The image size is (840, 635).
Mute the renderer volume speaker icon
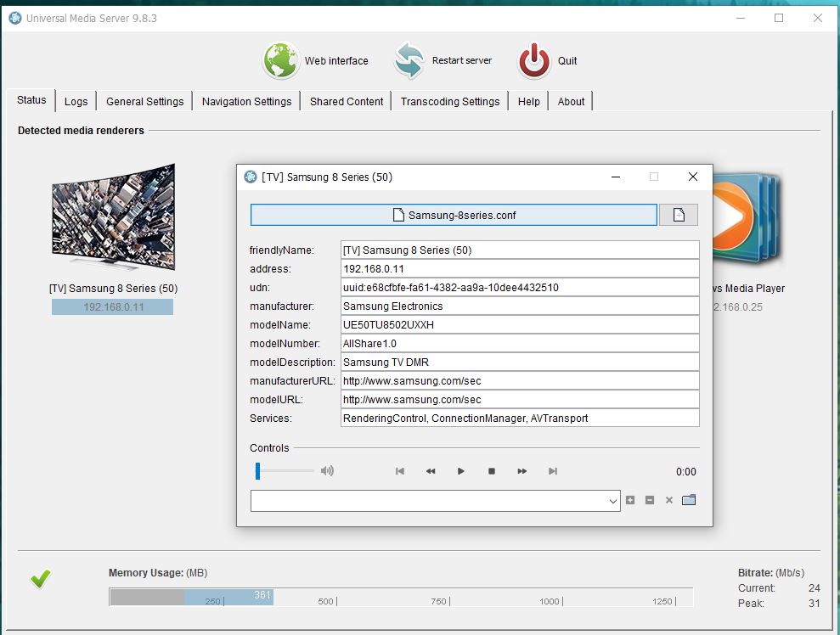click(x=327, y=471)
